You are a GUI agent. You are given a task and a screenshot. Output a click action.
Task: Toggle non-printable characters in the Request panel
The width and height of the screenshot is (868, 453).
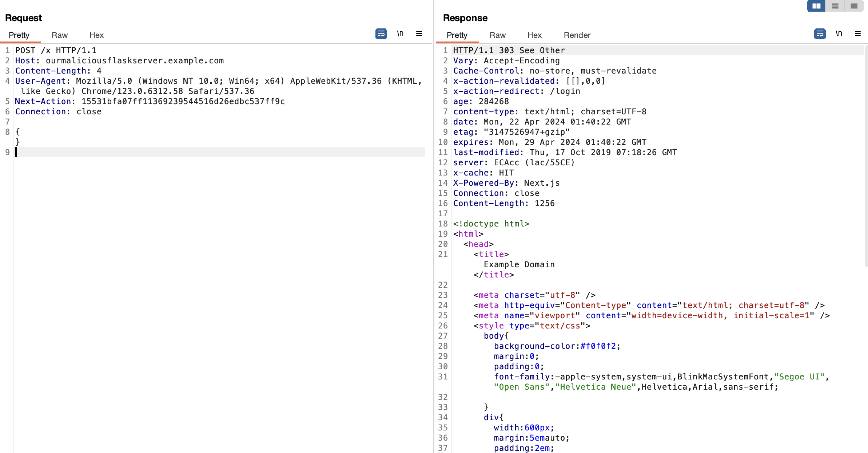point(400,34)
